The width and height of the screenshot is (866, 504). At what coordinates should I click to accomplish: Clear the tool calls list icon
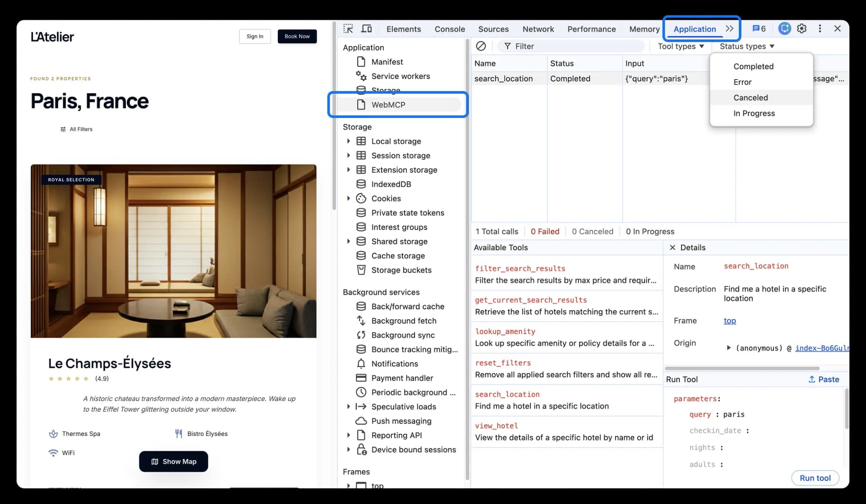click(481, 46)
